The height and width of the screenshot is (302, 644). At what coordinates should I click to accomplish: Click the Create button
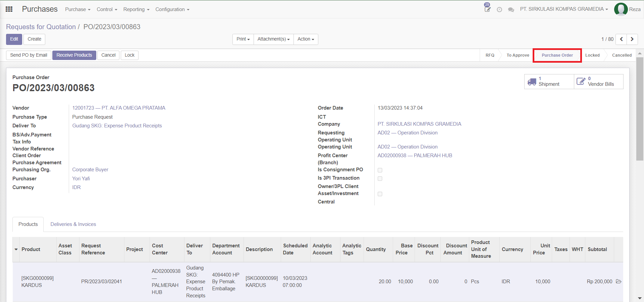(35, 39)
